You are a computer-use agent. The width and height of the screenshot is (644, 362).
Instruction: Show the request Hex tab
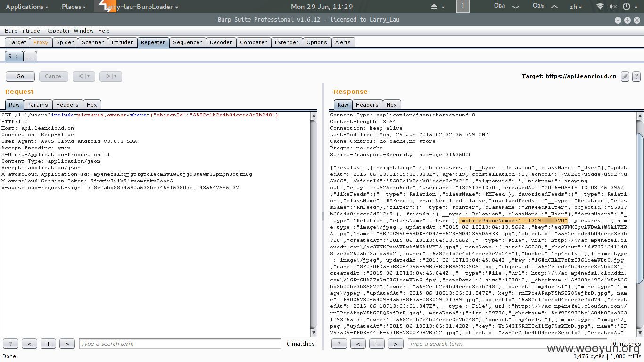(92, 105)
